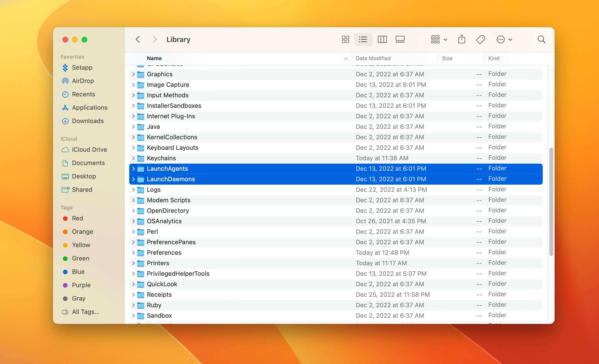
Task: Open Downloads from the sidebar
Action: pos(88,121)
